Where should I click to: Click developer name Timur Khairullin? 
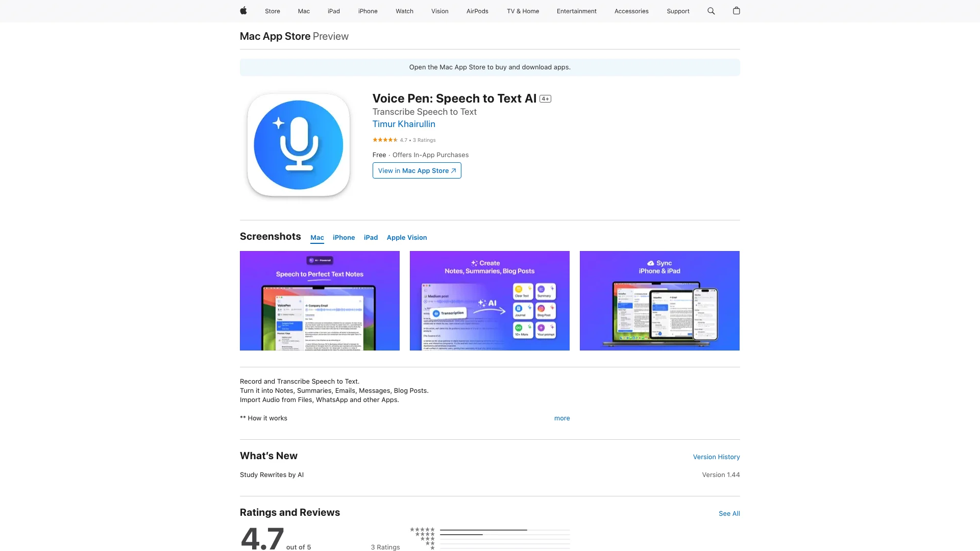403,124
